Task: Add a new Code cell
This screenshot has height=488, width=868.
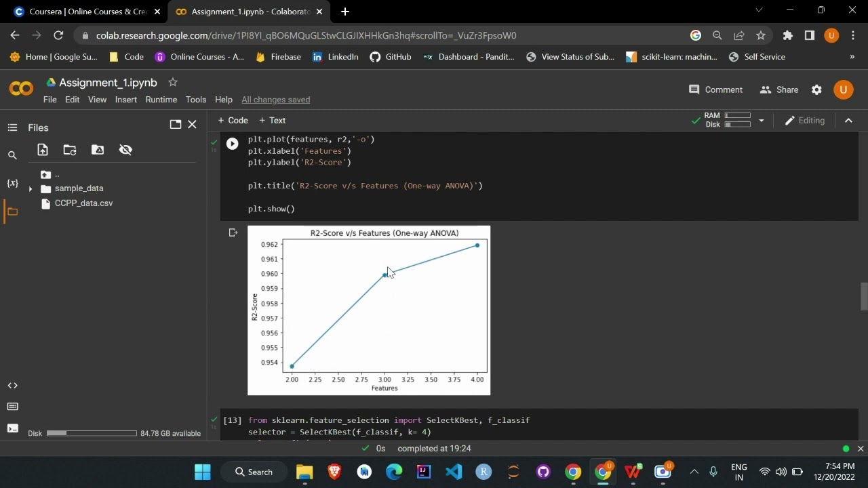Action: (233, 121)
